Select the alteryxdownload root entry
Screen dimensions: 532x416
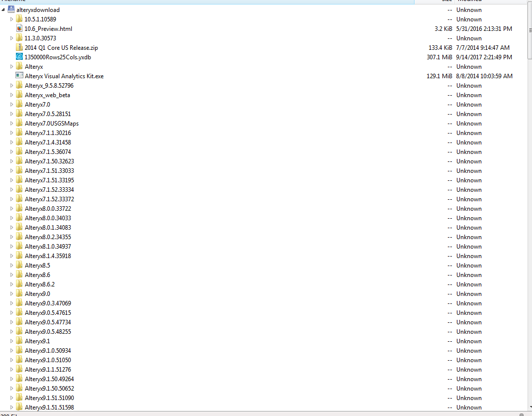(x=38, y=10)
